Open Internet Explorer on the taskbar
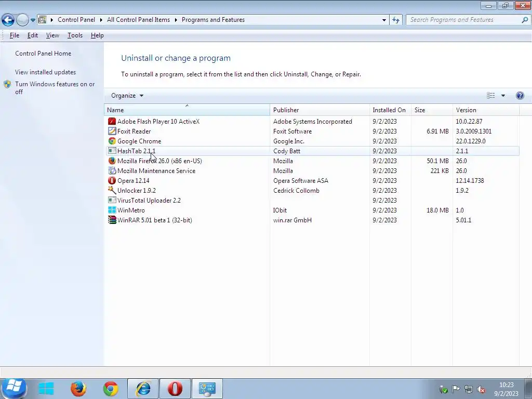The image size is (532, 399). click(143, 389)
